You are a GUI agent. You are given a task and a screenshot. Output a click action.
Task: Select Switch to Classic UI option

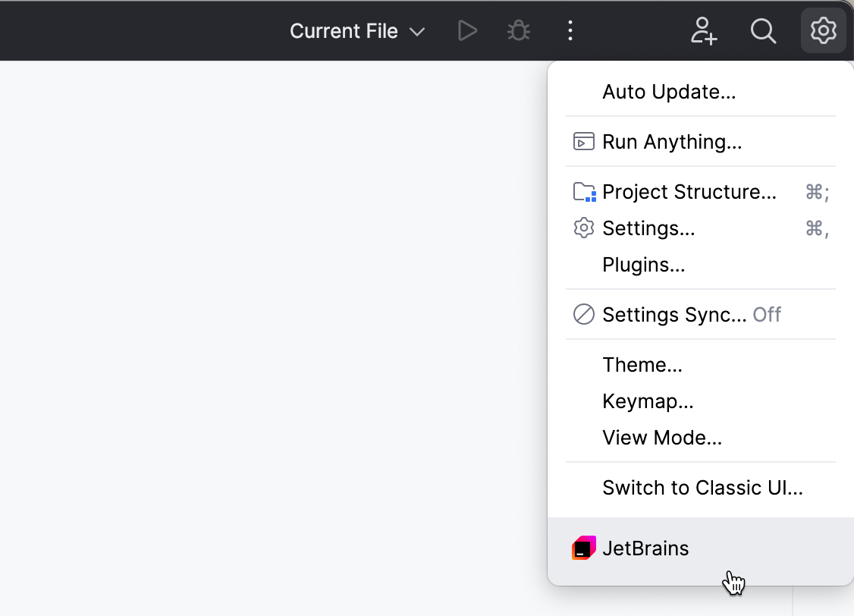point(702,488)
